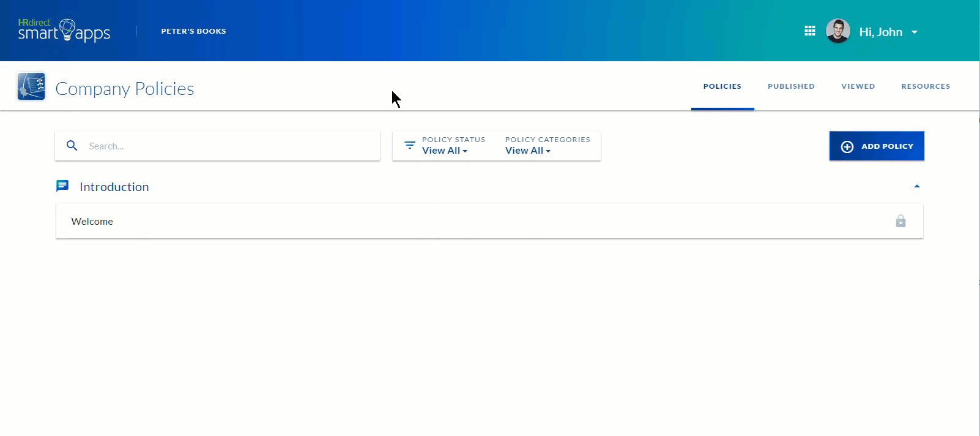980x436 pixels.
Task: Switch to the Policies tab
Action: 722,86
